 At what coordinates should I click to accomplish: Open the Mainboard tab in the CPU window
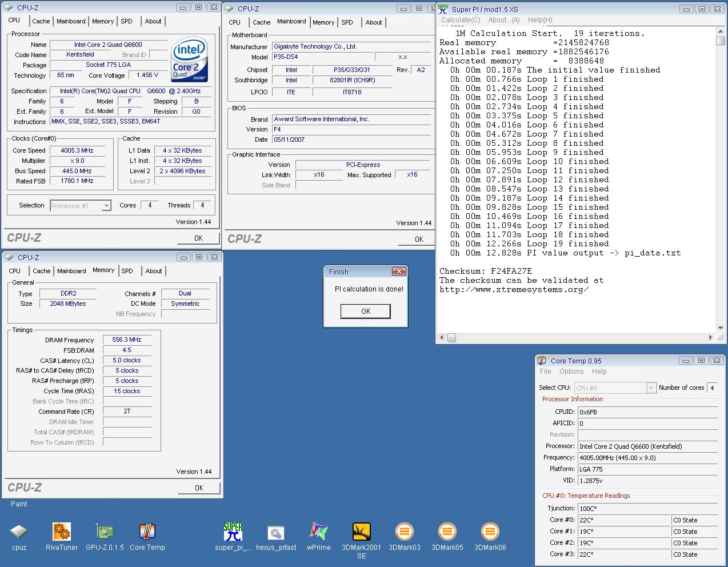point(71,21)
